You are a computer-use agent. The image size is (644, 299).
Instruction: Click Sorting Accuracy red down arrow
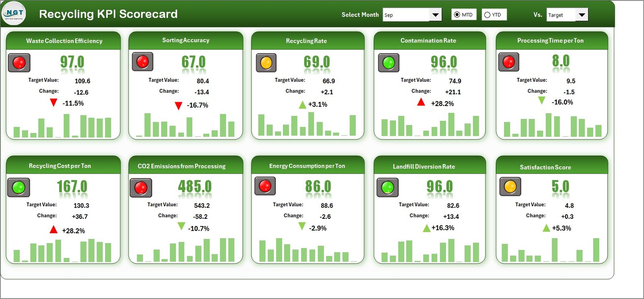(x=178, y=106)
